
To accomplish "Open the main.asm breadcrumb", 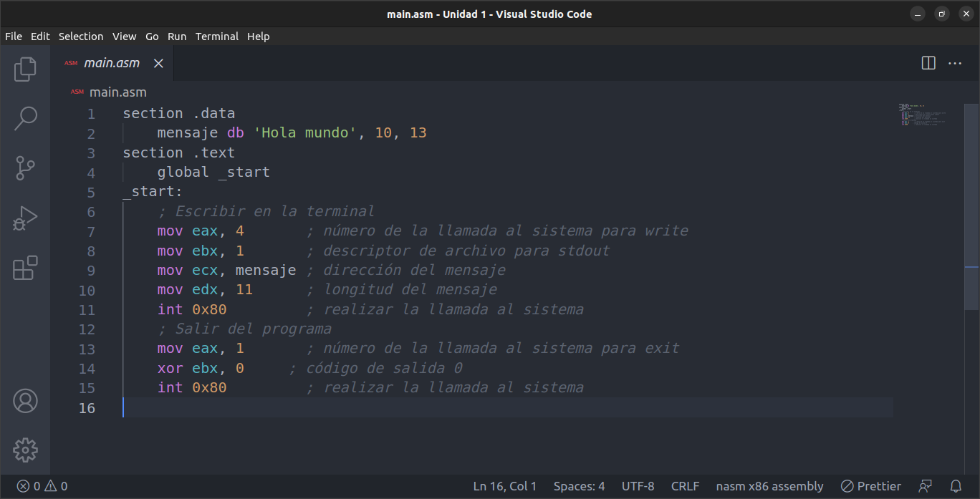I will [x=117, y=92].
